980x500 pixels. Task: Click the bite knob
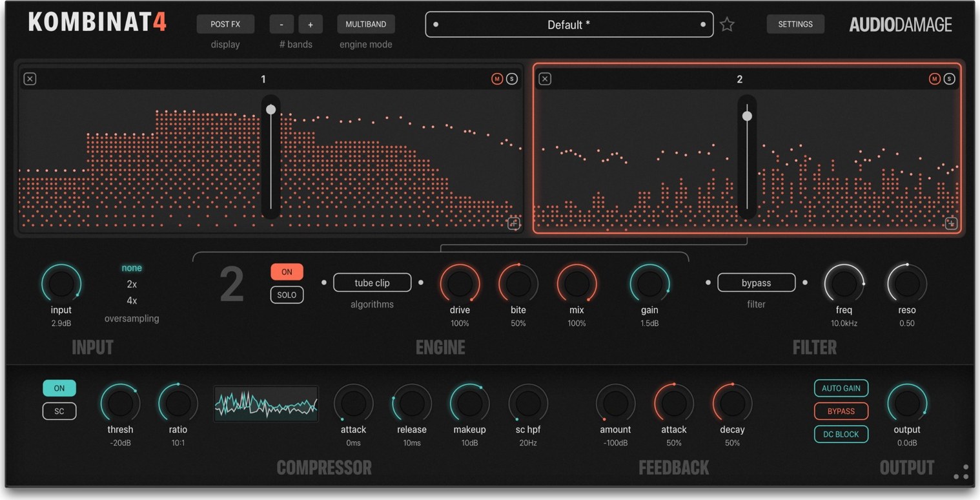[x=518, y=284]
